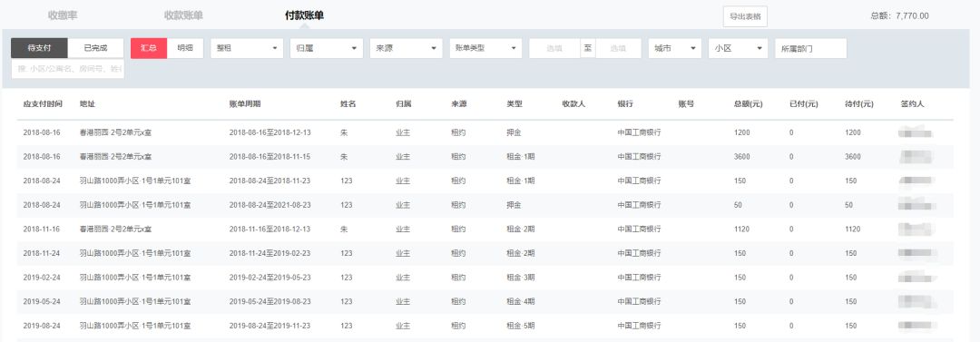Click 1200 in the 待付 column
The width and height of the screenshot is (980, 342).
tap(852, 132)
